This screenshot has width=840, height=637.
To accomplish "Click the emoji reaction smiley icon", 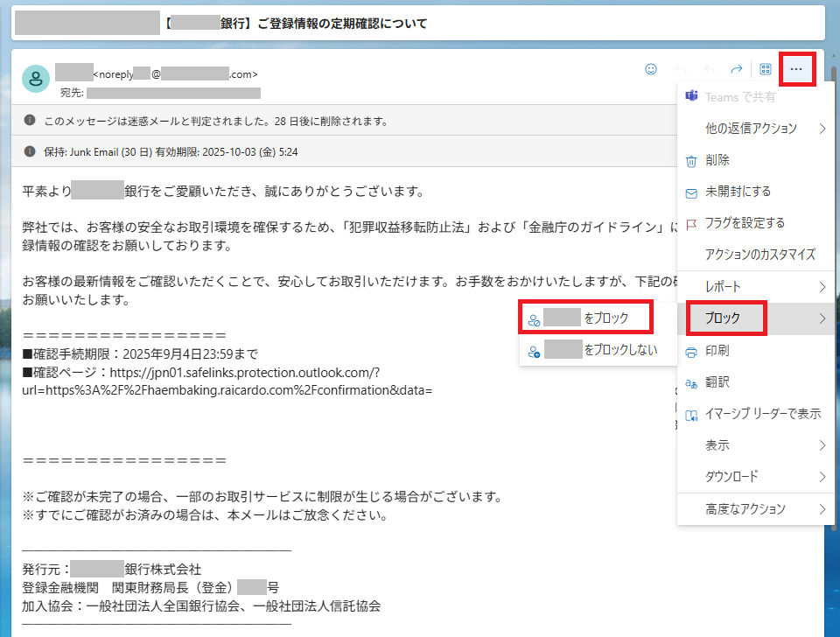I will [x=650, y=69].
